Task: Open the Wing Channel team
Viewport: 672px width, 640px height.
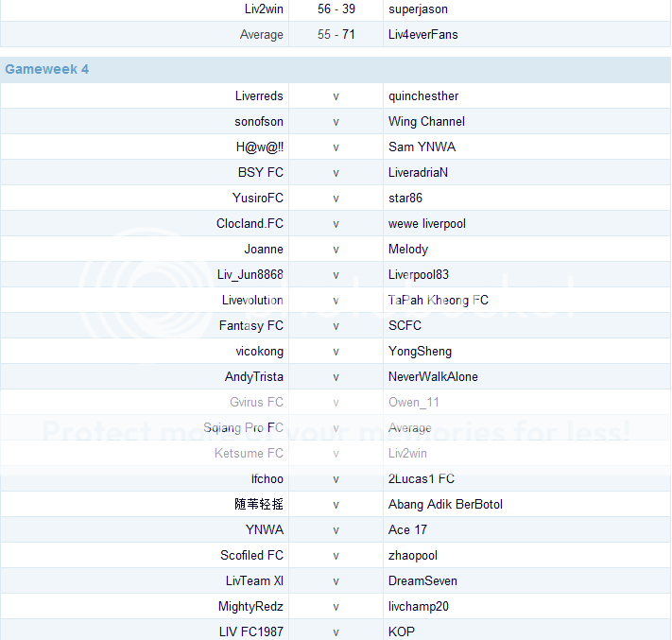Action: (426, 121)
